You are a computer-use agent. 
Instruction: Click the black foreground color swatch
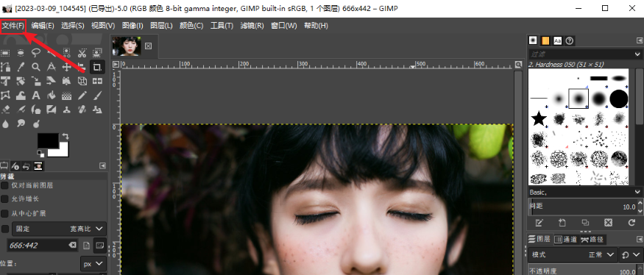(48, 140)
